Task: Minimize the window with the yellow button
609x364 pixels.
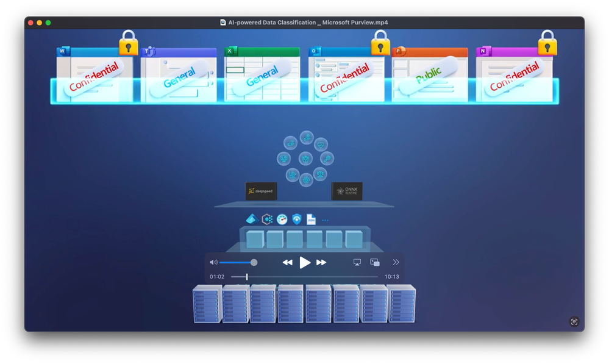Action: pos(39,23)
